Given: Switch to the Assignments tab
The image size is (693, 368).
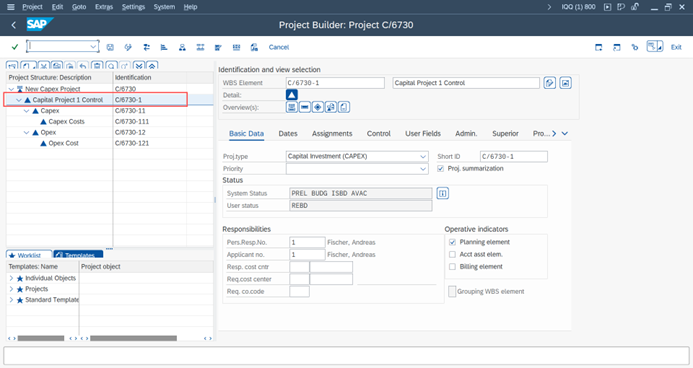Looking at the screenshot, I should click(x=332, y=133).
